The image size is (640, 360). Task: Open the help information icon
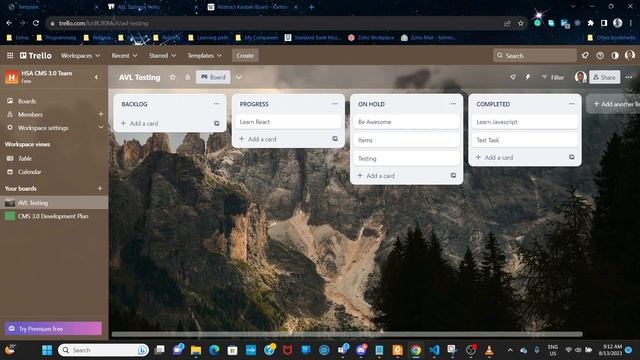click(x=600, y=56)
